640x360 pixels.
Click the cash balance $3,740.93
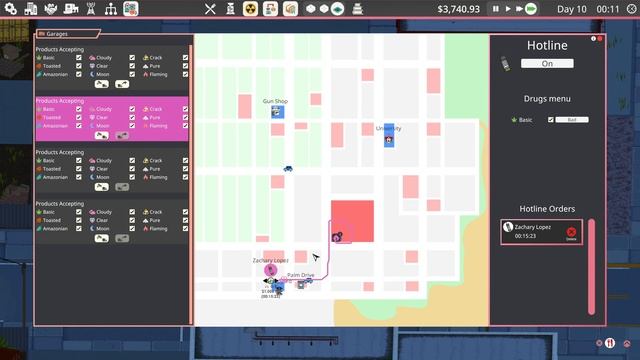click(x=458, y=9)
